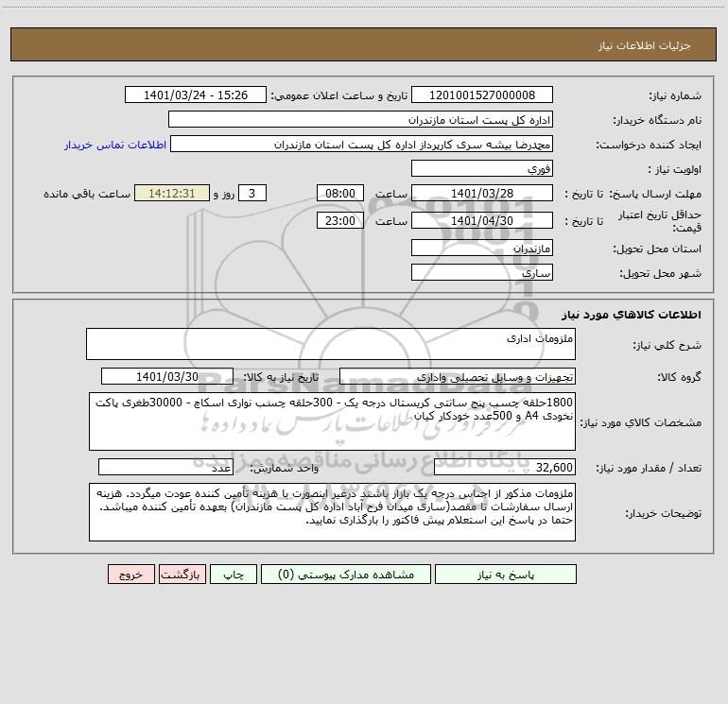
Task: Click general description field ملزومات اداری
Action: 331,344
